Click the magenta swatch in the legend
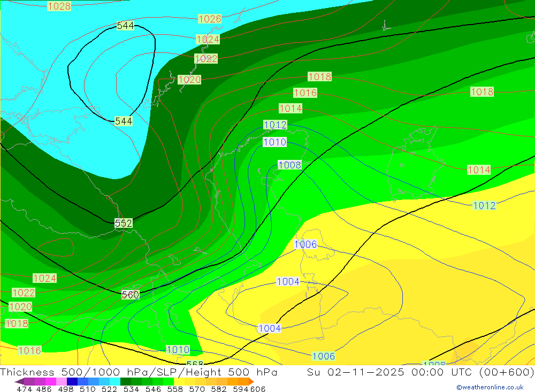Image resolution: width=535 pixels, height=392 pixels. (51, 381)
